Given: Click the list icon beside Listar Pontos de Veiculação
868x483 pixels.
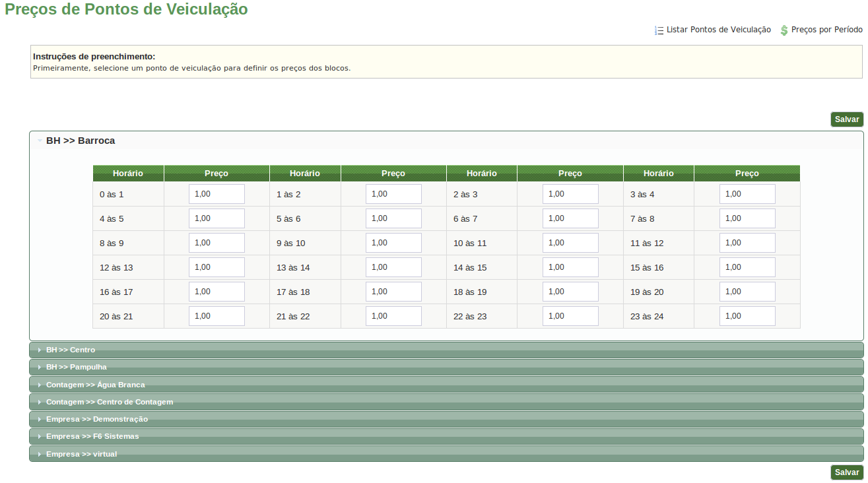Looking at the screenshot, I should [659, 30].
